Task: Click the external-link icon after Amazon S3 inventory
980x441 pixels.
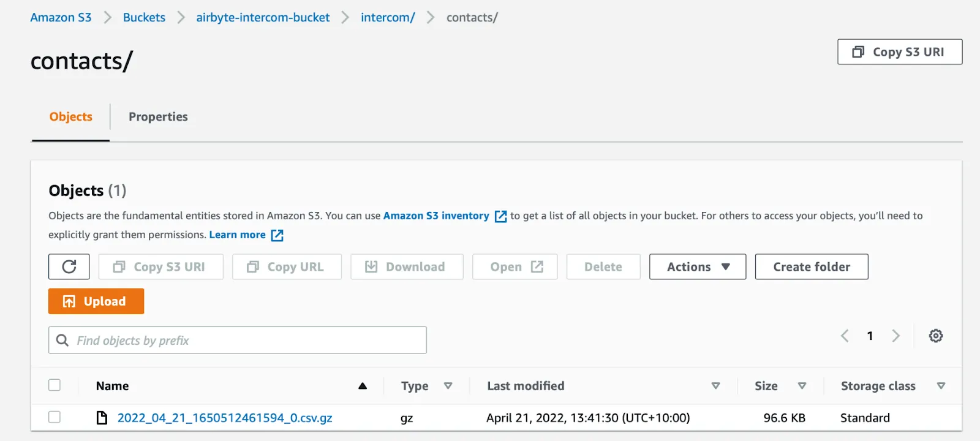Action: click(x=501, y=216)
